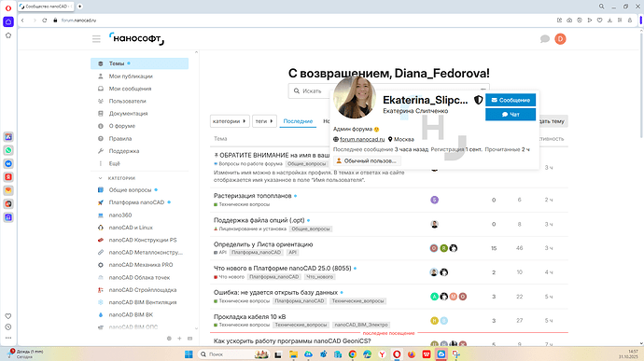Image resolution: width=644 pixels, height=361 pixels.
Task: Open nanoCAD BIM Вентиляция category
Action: [x=143, y=302]
